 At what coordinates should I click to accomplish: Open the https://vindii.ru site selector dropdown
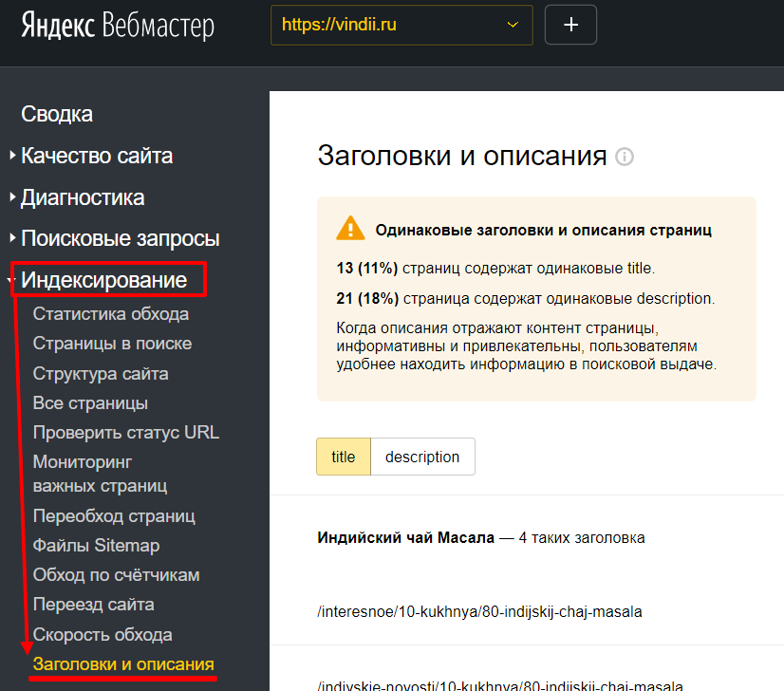401,25
